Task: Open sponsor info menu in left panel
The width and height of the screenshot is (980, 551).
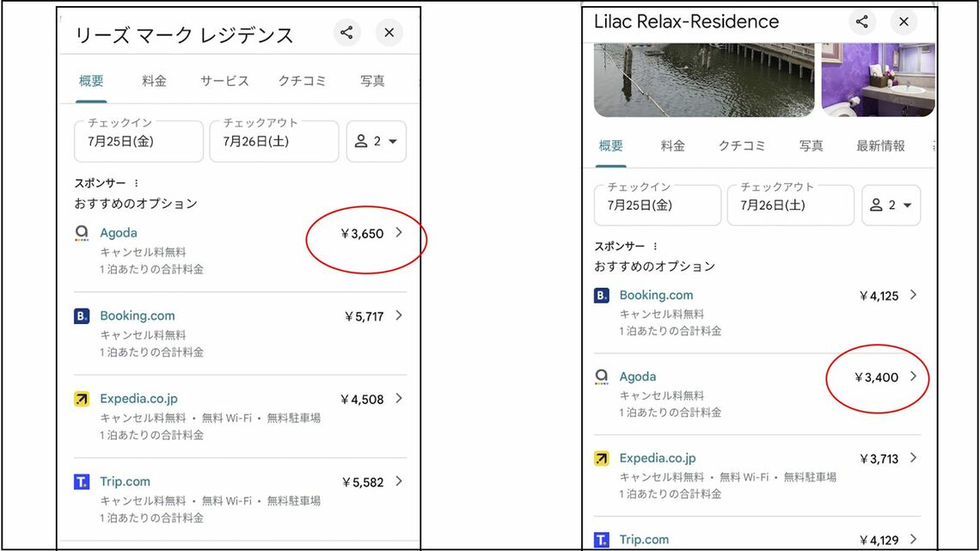Action: pos(136,183)
